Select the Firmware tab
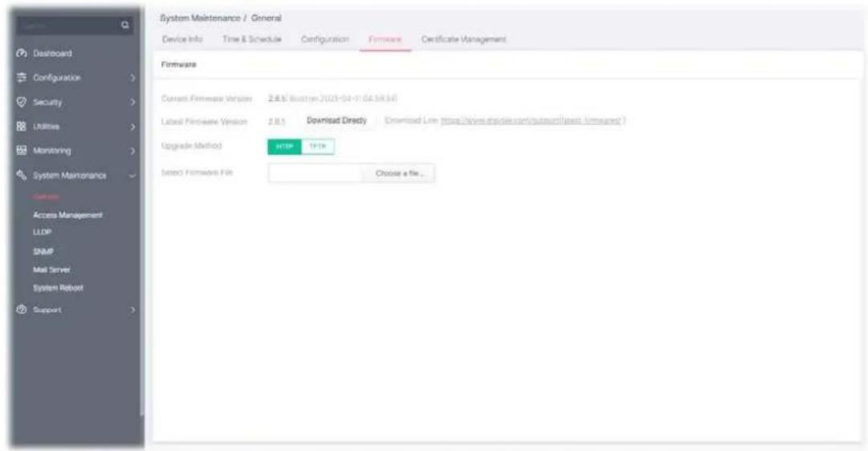Viewport: 868px width, 451px height. [385, 39]
